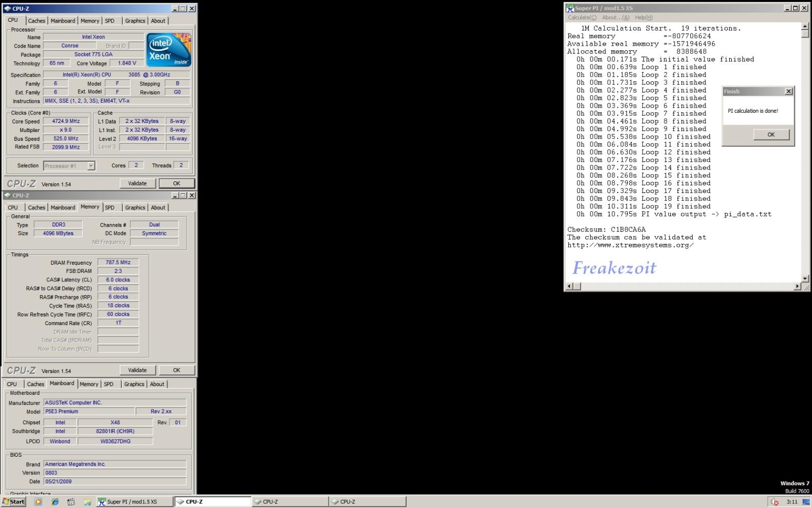Click the Southbridge value 82801IR (ICH9R)
This screenshot has width=812, height=508.
tap(115, 431)
